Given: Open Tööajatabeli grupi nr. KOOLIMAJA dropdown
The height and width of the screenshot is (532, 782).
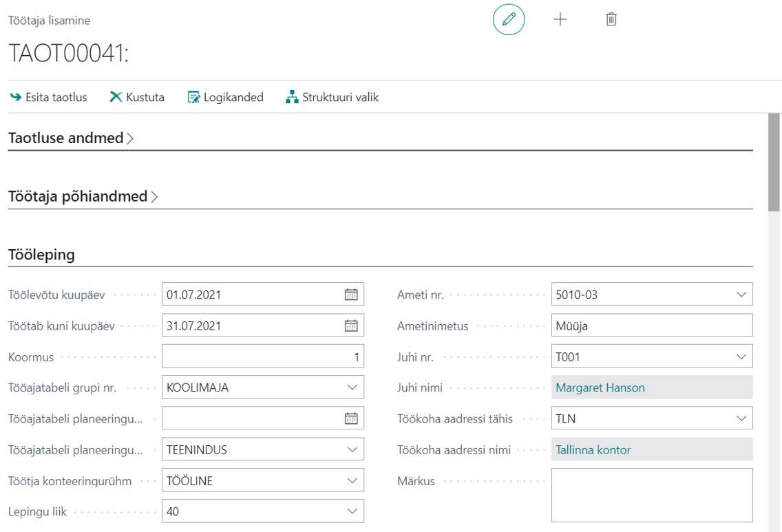Looking at the screenshot, I should (x=352, y=387).
